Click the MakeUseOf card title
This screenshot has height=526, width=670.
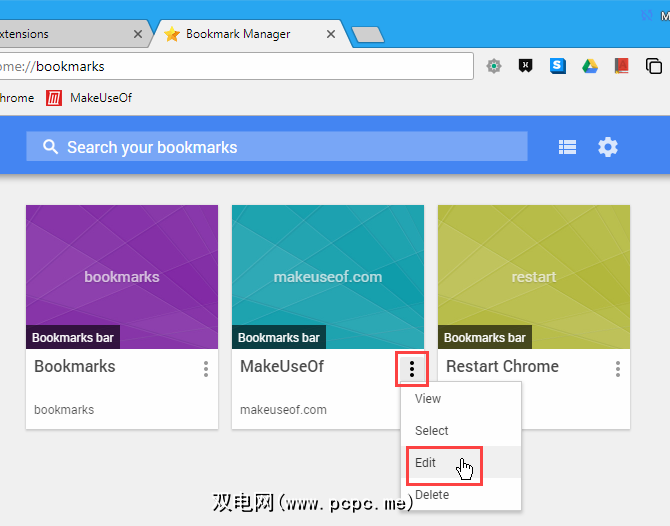tap(282, 366)
